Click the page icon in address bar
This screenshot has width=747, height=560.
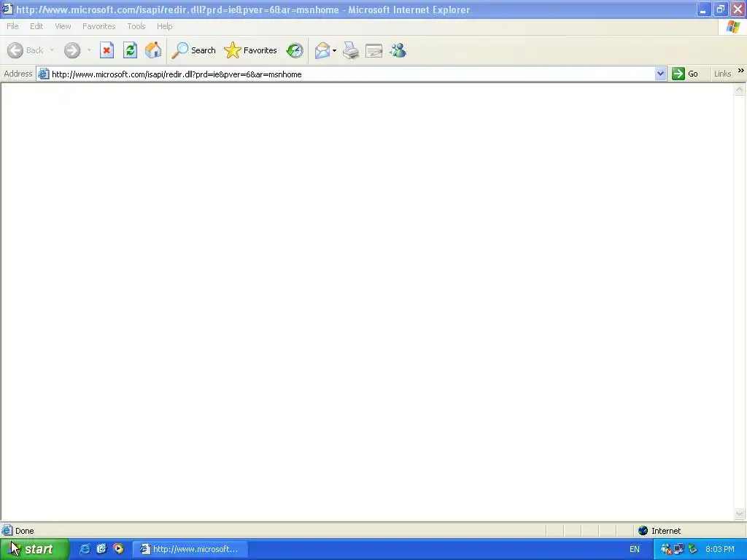click(43, 74)
